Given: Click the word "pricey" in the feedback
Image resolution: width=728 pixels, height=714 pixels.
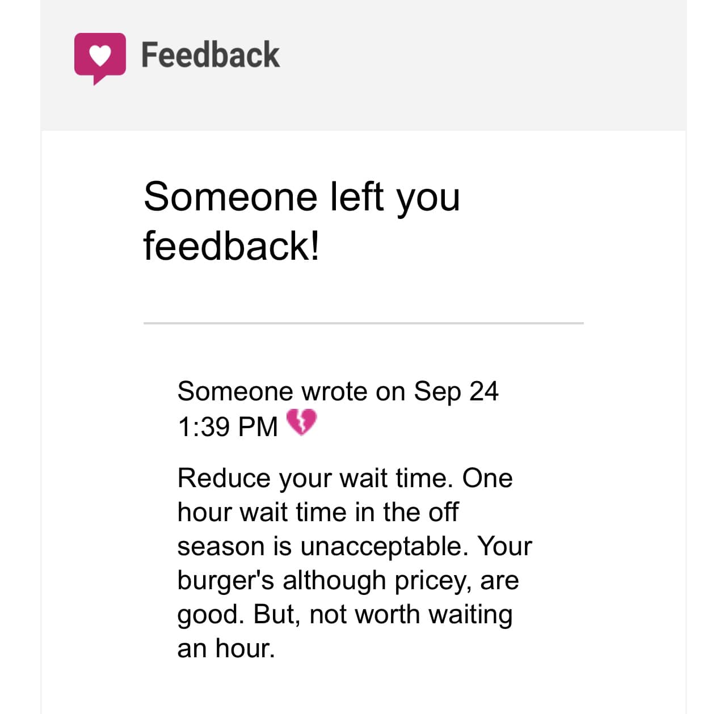Looking at the screenshot, I should (432, 580).
